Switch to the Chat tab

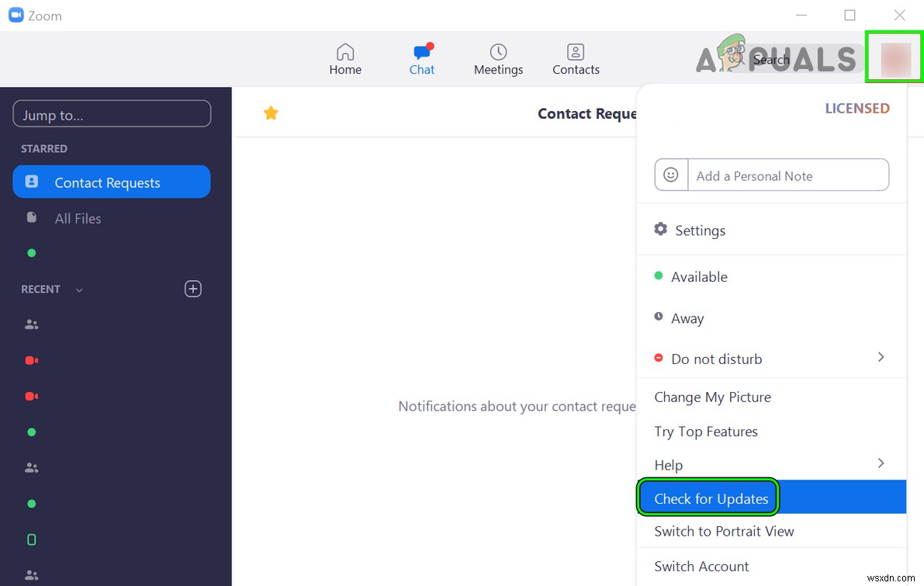point(421,60)
